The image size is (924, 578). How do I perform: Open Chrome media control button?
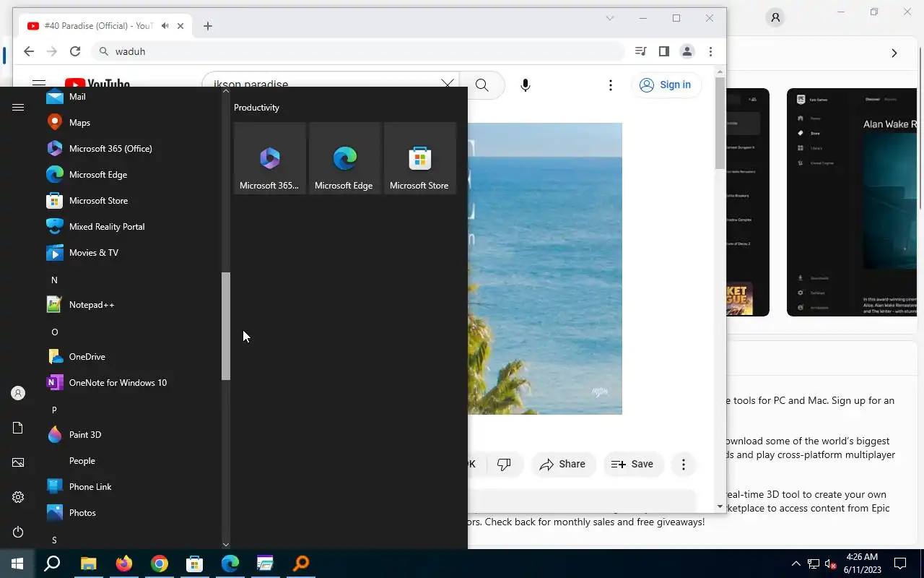point(640,51)
